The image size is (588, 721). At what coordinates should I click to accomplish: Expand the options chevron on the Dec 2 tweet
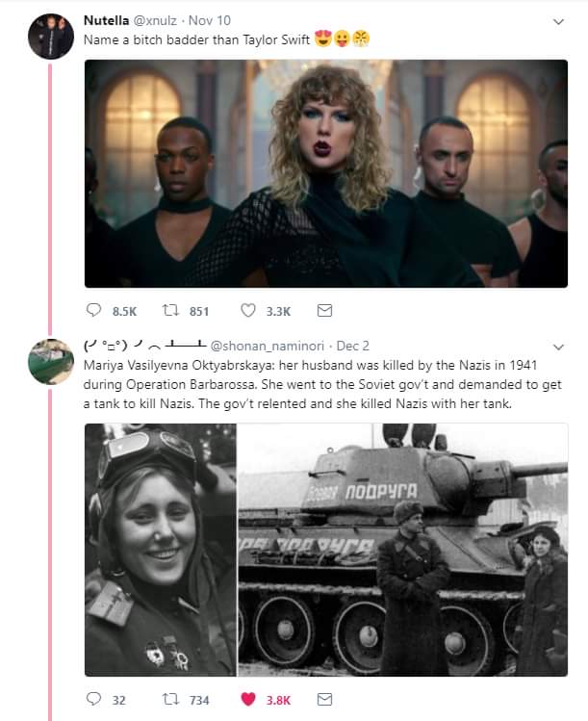pyautogui.click(x=558, y=347)
